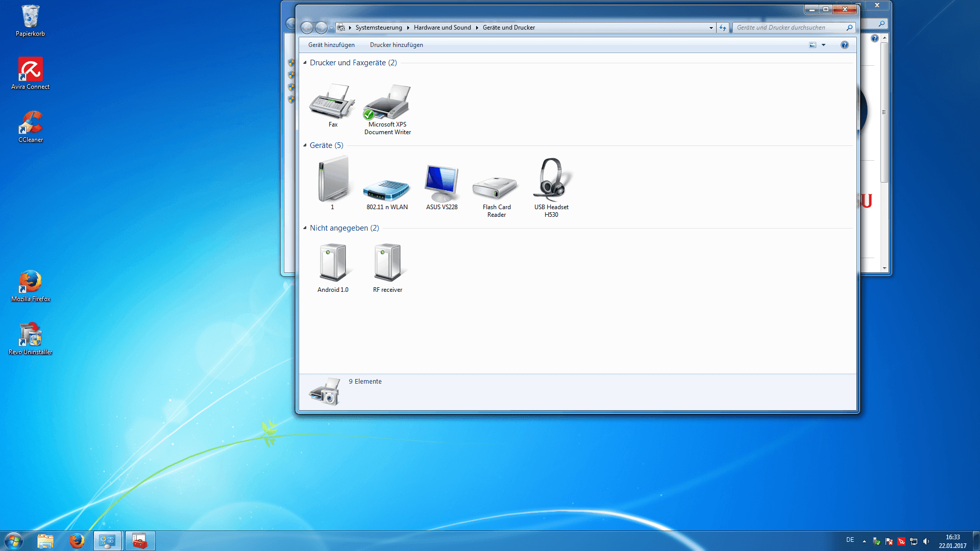This screenshot has height=551, width=980.
Task: Expand arrow after Systemsteuerung breadcrumb
Action: coord(408,28)
